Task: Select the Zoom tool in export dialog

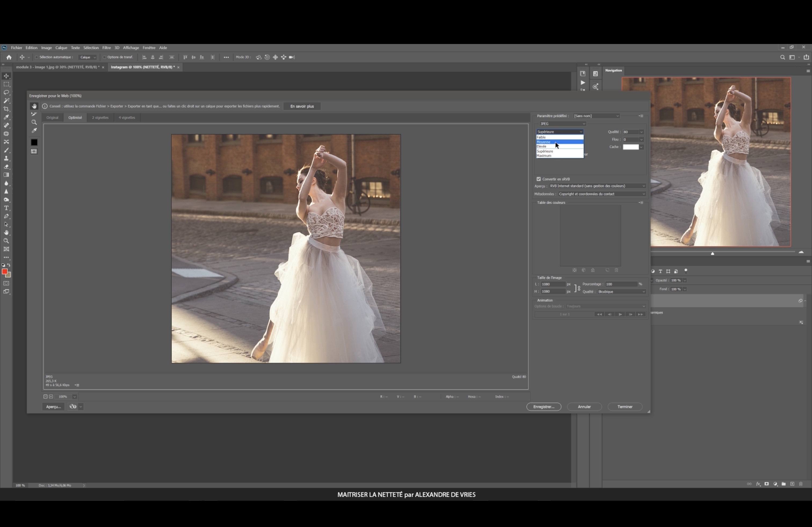Action: (34, 122)
